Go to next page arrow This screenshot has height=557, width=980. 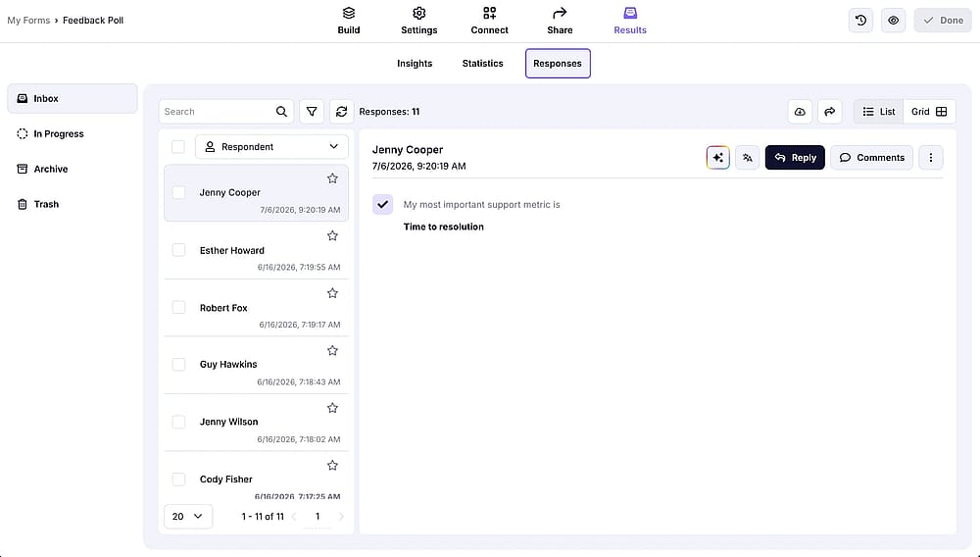tap(341, 517)
